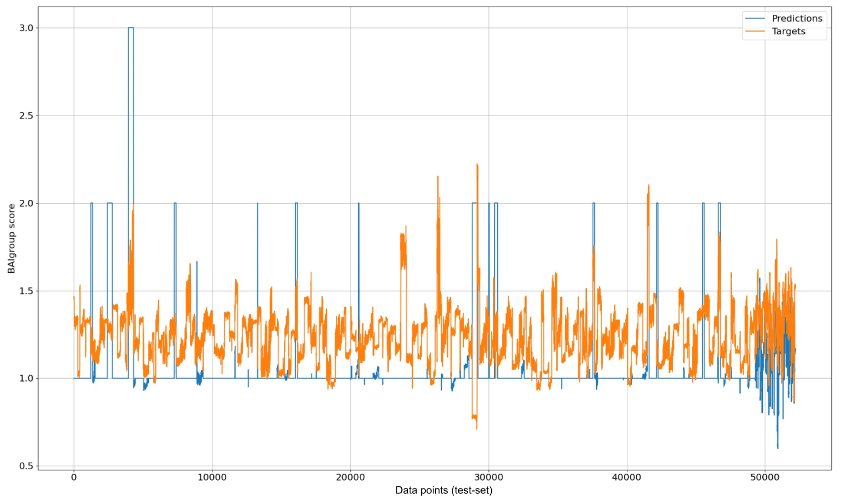The image size is (842, 504).
Task: Click the Targets legend label
Action: [788, 32]
